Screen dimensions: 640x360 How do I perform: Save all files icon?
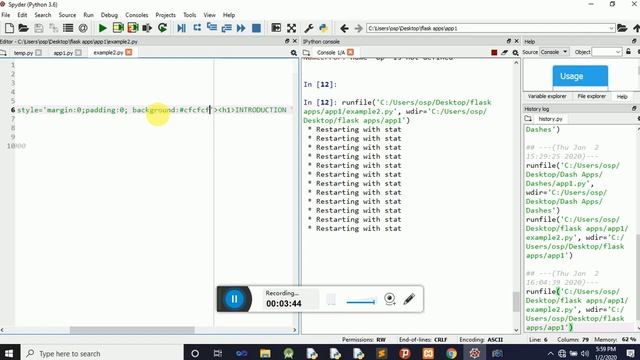pyautogui.click(x=53, y=28)
